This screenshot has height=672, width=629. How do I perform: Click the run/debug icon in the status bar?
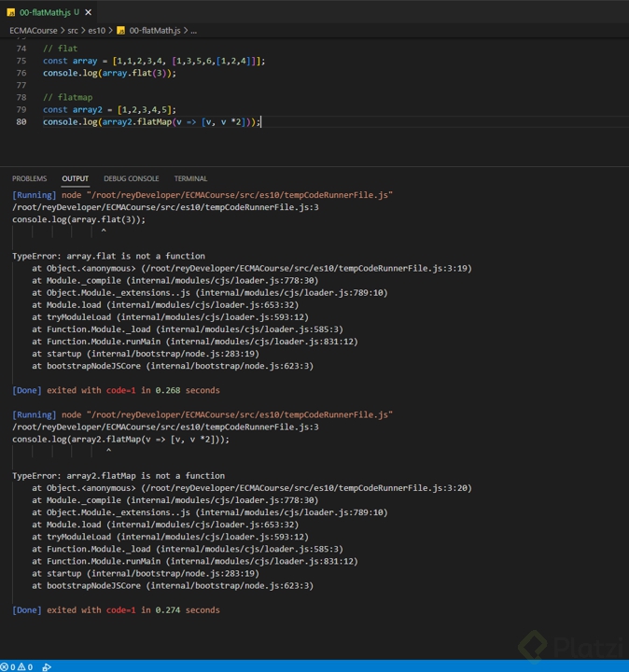point(47,666)
